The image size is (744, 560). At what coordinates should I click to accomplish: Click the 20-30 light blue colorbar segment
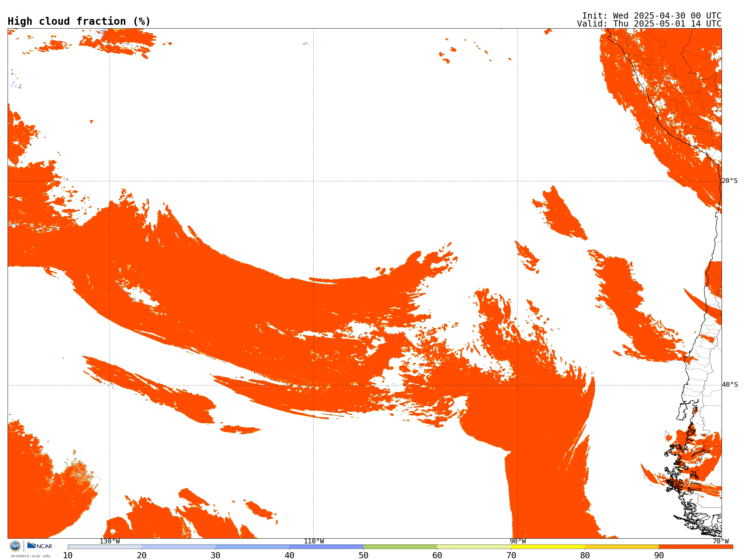(x=178, y=547)
